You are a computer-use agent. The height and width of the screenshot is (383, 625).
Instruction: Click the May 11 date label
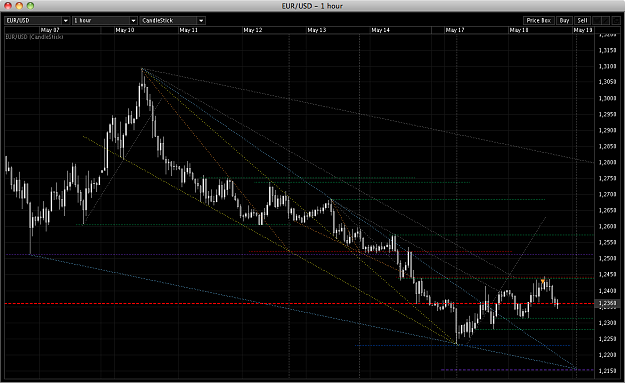coord(189,30)
